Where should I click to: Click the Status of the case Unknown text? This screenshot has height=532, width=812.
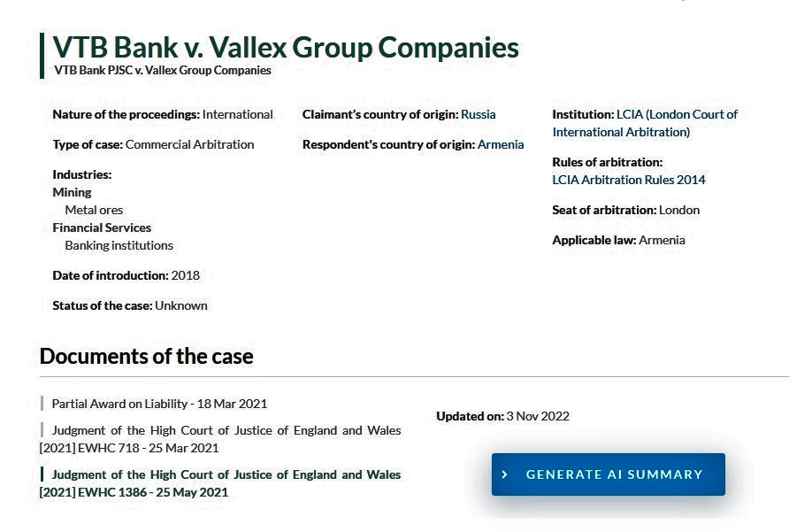pyautogui.click(x=130, y=305)
